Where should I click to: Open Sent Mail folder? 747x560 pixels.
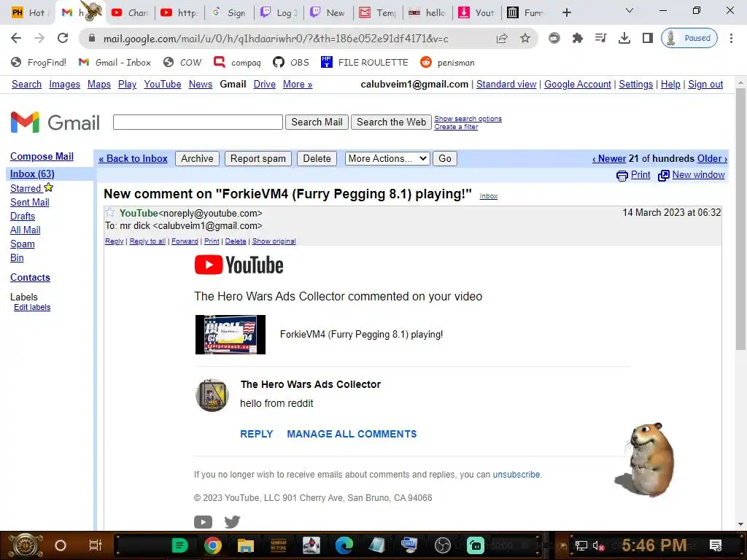(x=29, y=203)
